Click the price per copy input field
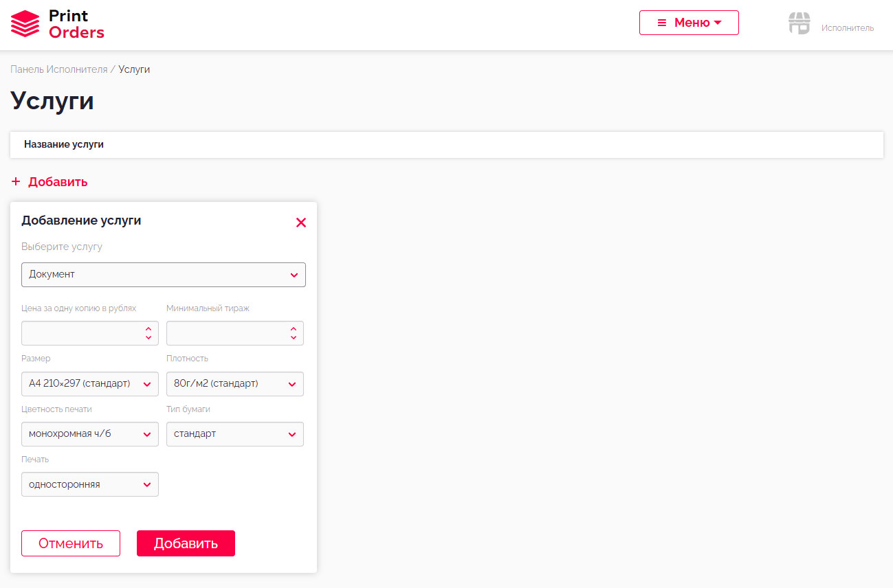This screenshot has height=588, width=893. [x=81, y=333]
